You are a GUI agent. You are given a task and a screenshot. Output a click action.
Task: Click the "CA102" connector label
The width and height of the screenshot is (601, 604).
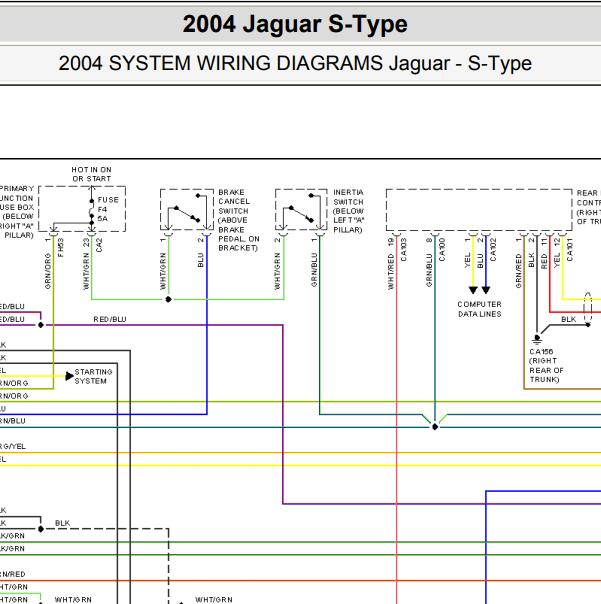(493, 250)
